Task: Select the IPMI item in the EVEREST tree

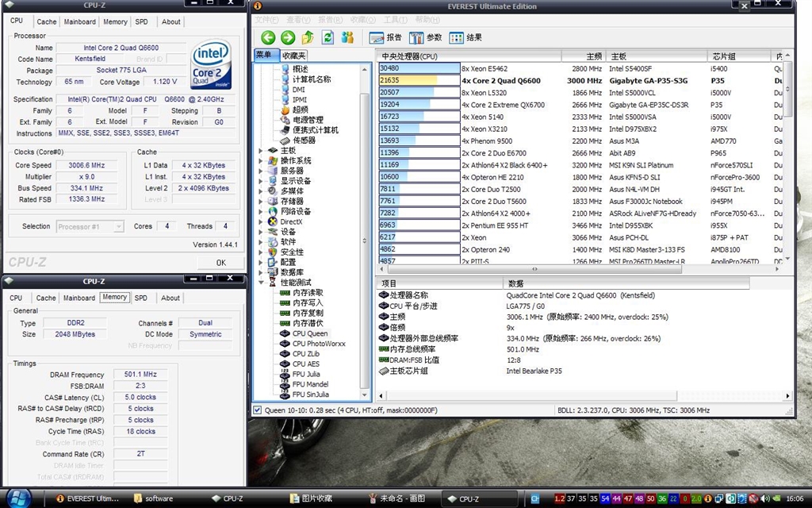Action: (x=300, y=99)
